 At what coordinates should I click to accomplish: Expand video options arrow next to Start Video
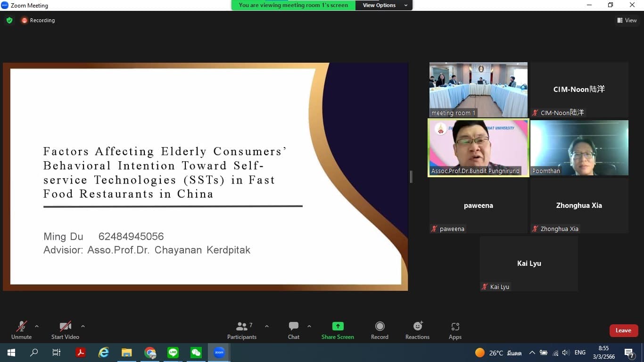pos(83,326)
